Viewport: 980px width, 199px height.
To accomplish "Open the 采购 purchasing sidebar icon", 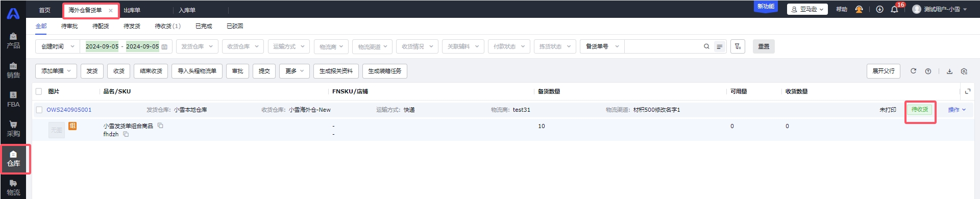I will click(13, 129).
